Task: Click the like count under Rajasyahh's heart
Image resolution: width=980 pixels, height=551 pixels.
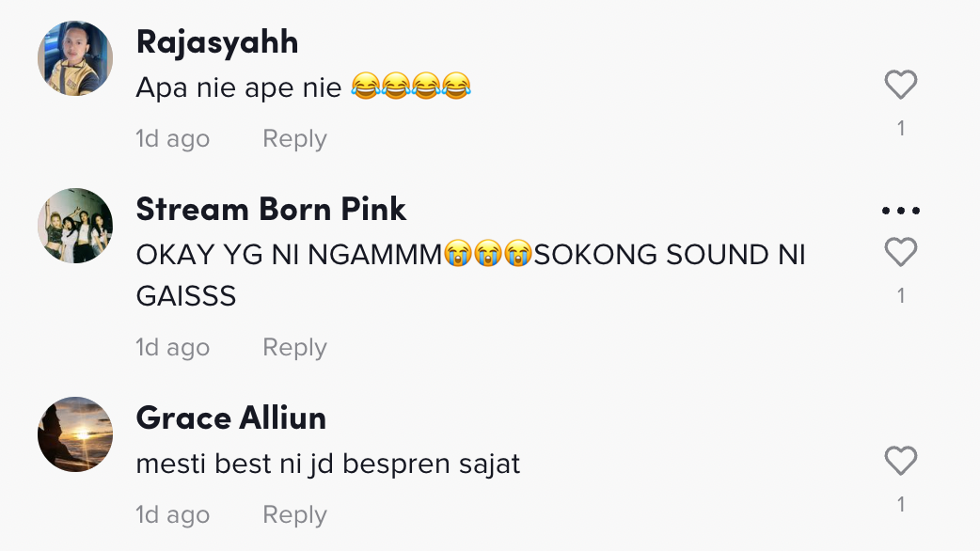Action: point(900,129)
